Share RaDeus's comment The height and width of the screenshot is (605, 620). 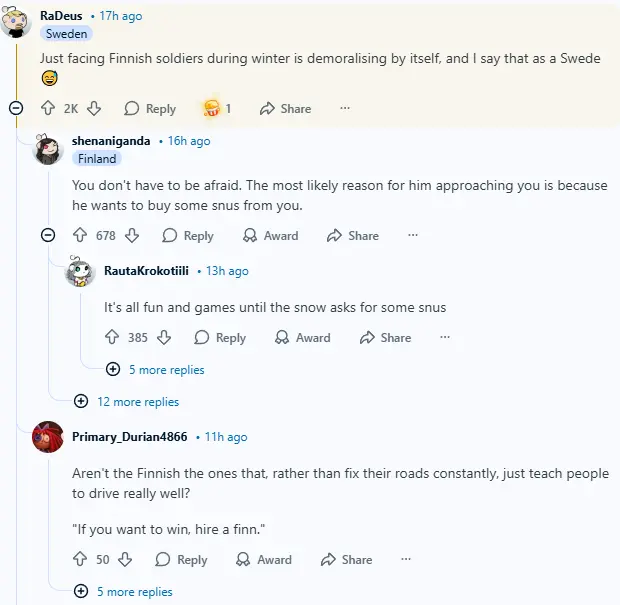[285, 108]
